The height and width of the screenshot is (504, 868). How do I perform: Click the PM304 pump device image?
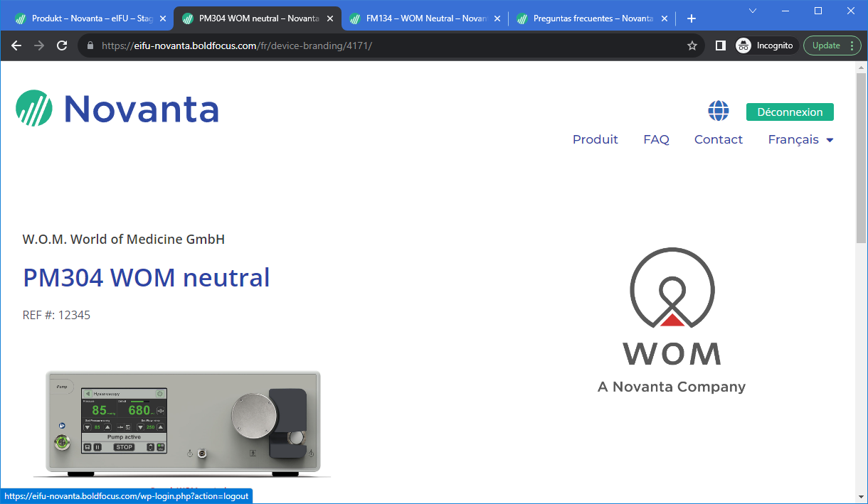[x=182, y=424]
